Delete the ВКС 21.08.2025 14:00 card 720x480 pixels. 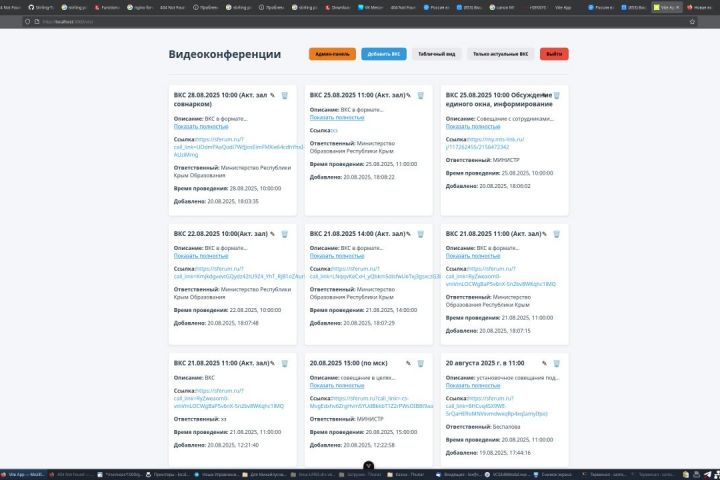pyautogui.click(x=421, y=234)
